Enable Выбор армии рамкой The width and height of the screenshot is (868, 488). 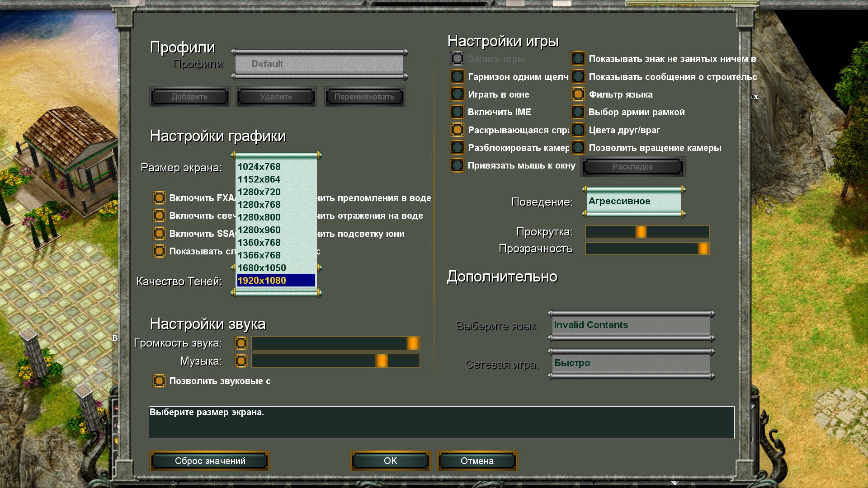(x=578, y=112)
